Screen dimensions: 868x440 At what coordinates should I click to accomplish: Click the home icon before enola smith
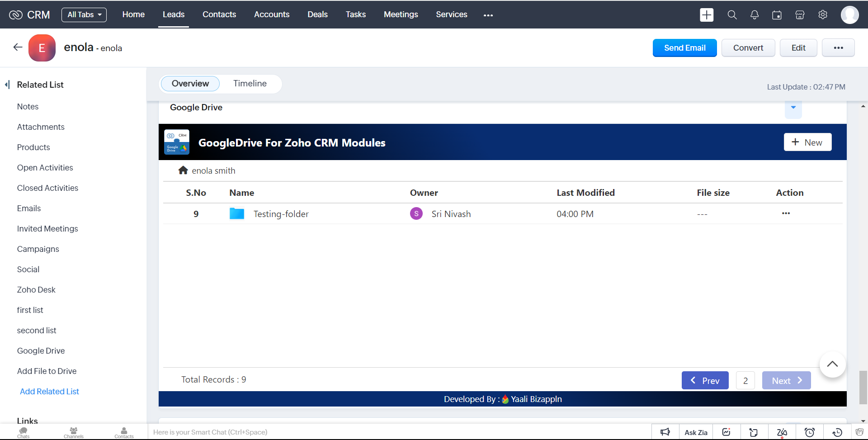pos(183,170)
